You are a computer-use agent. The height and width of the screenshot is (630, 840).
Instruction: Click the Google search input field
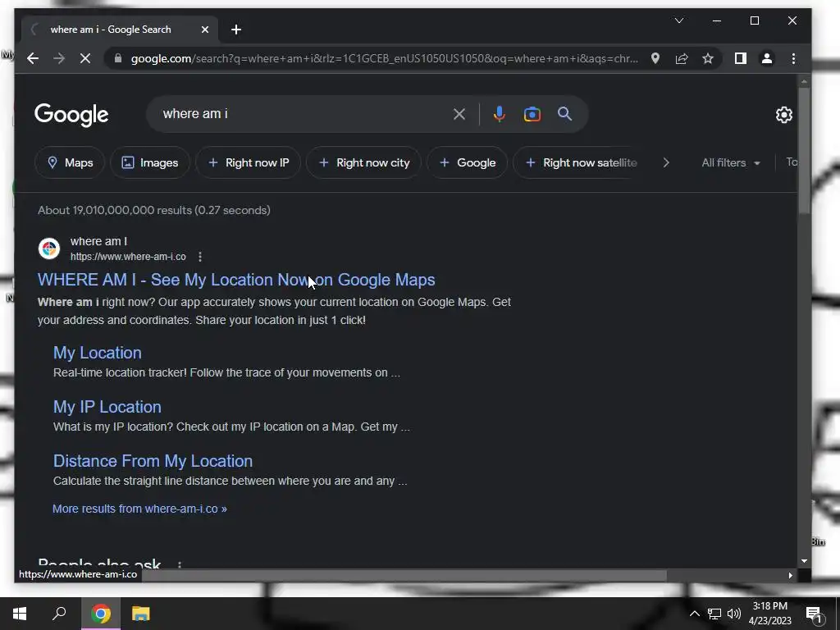pos(303,114)
